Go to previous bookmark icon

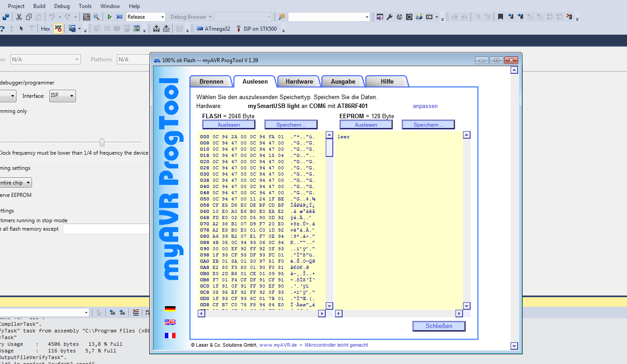pyautogui.click(x=511, y=17)
